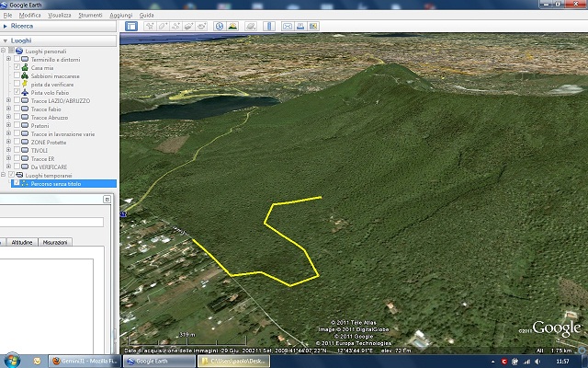Image resolution: width=588 pixels, height=368 pixels.
Task: Open the historical imagery clock icon
Action: (220, 26)
